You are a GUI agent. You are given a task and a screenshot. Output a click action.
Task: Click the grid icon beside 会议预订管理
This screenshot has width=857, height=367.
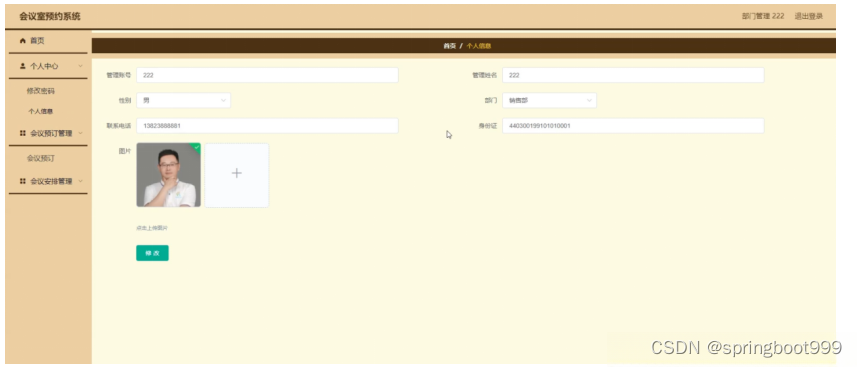(x=22, y=133)
